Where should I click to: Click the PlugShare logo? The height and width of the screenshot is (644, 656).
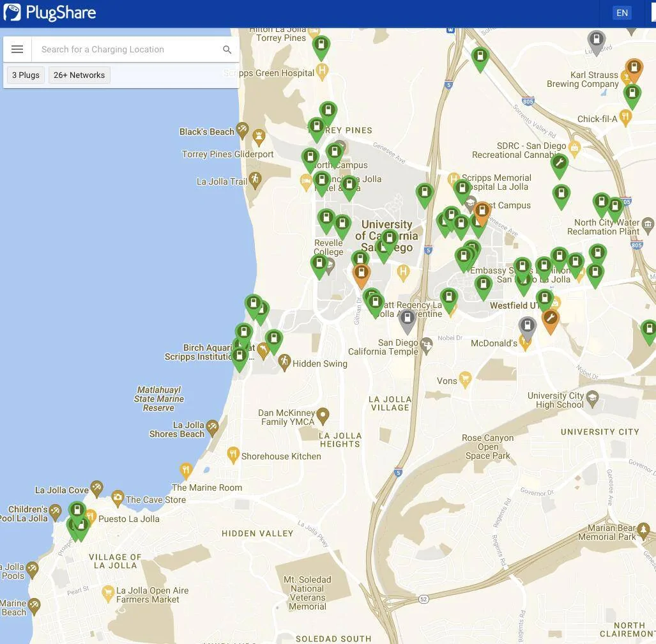point(50,13)
